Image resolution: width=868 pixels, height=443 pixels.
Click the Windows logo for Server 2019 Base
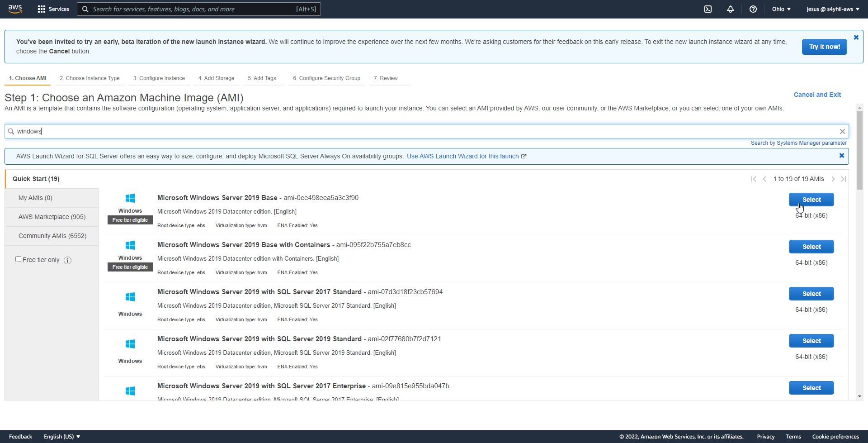130,198
